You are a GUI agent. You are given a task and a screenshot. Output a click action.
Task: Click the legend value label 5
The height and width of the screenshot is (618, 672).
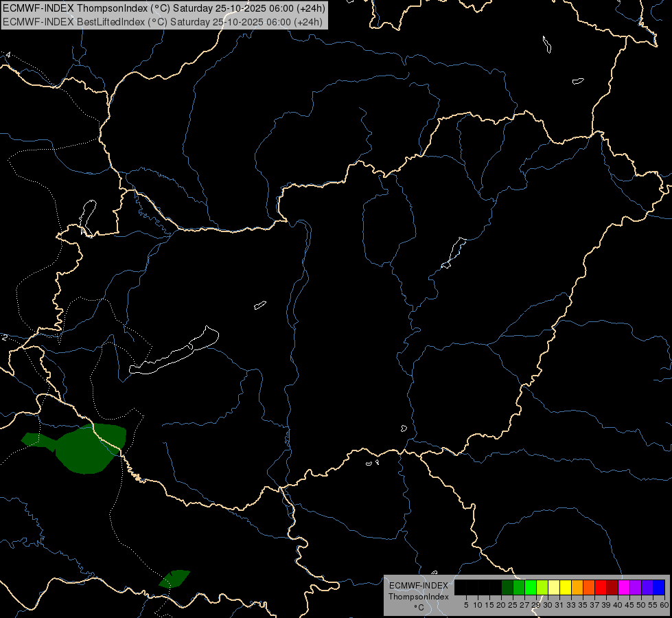point(466,605)
